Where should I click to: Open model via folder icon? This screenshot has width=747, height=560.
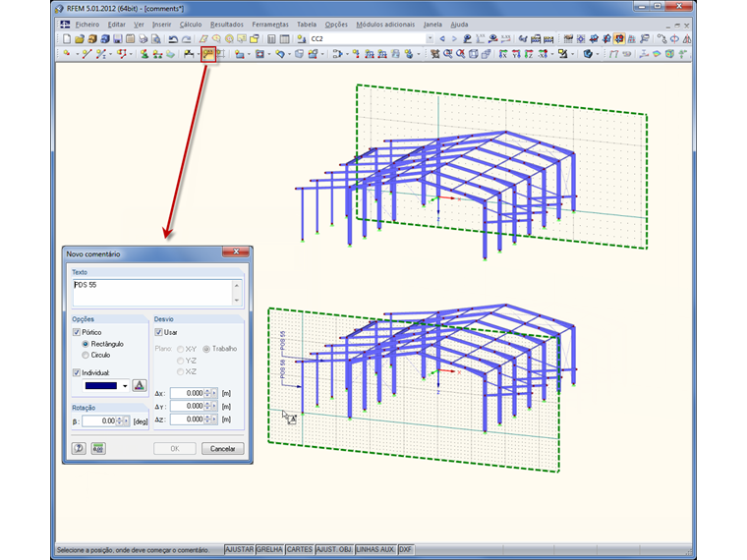point(80,39)
